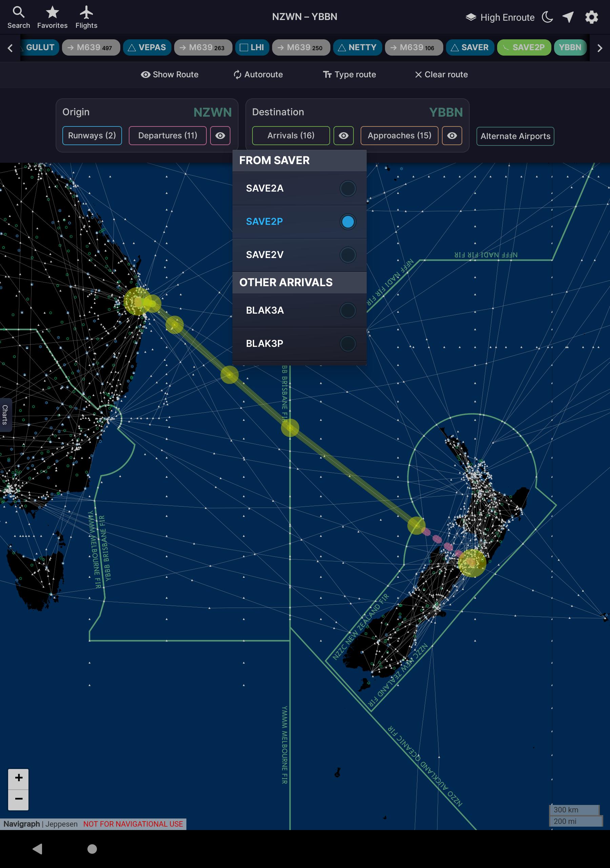Open the Search tool

click(x=19, y=17)
